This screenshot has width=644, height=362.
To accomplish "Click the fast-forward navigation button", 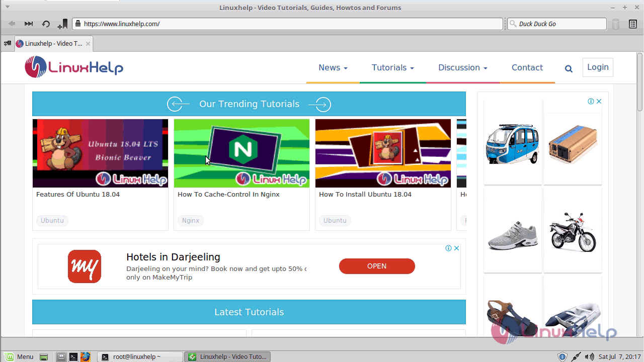I will coord(29,24).
